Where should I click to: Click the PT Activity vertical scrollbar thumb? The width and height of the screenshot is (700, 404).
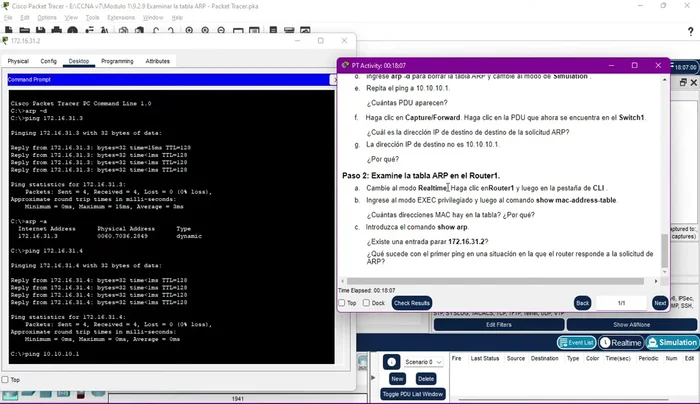click(665, 251)
